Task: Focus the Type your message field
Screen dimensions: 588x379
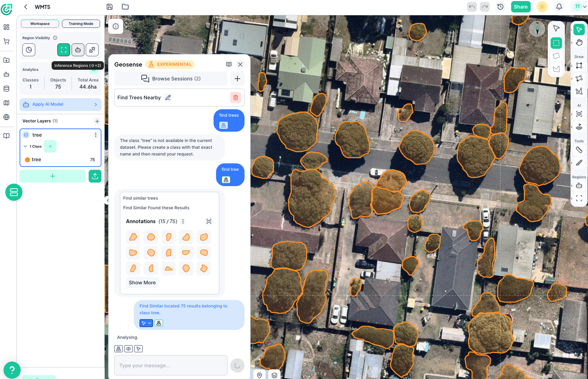Action: pos(171,365)
